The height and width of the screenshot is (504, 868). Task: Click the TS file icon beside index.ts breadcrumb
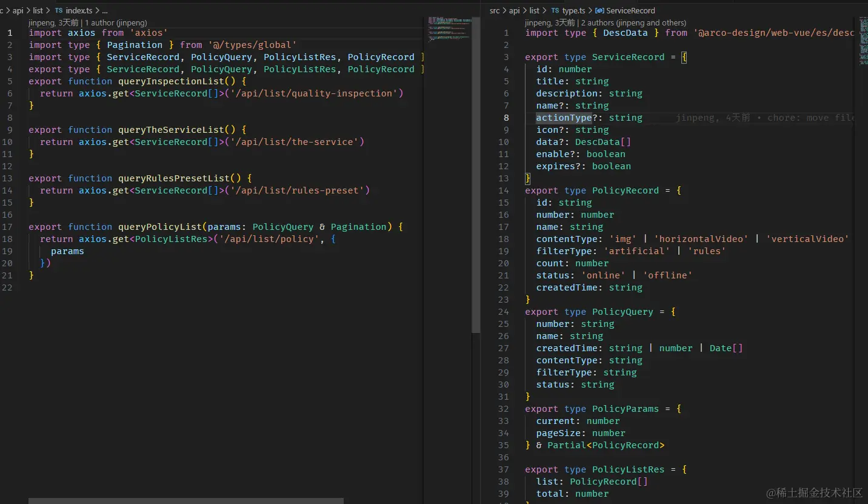[x=59, y=10]
